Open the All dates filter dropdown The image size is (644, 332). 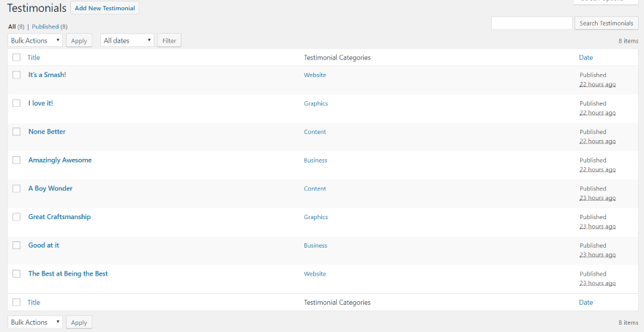pyautogui.click(x=127, y=40)
